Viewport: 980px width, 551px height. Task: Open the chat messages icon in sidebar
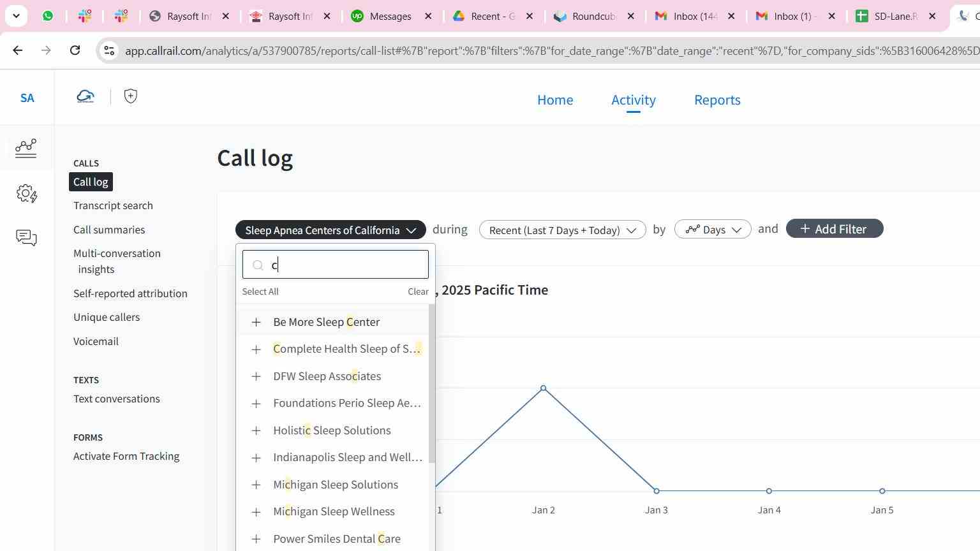click(x=26, y=238)
